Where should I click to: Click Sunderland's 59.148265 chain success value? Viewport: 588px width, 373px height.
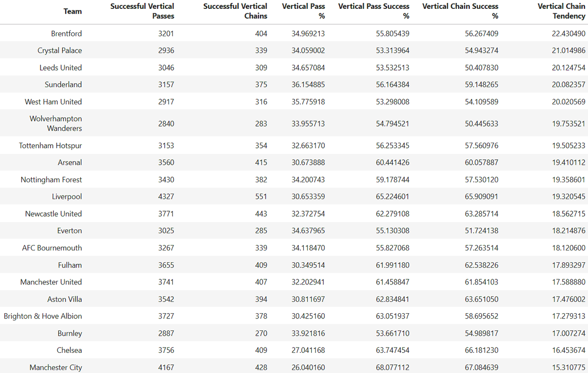pyautogui.click(x=482, y=85)
